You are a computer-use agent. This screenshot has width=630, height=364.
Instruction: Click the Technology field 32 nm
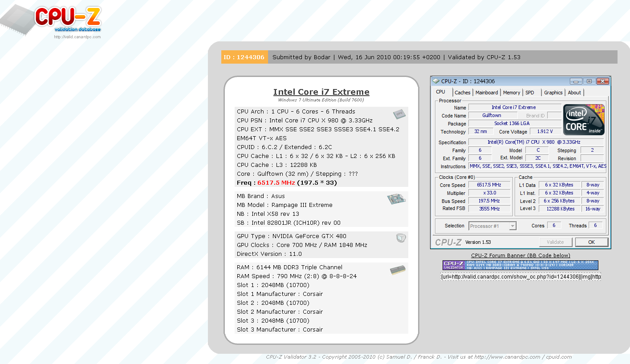pos(480,131)
